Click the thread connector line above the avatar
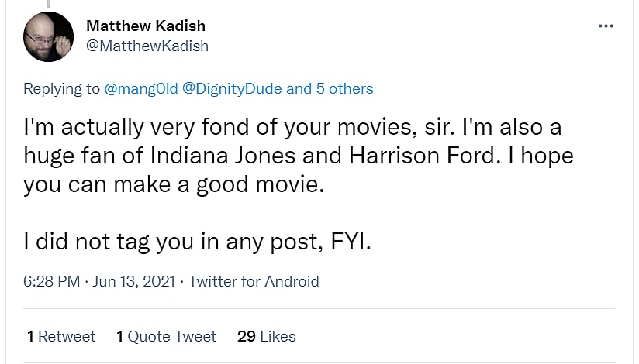This screenshot has height=364, width=639. point(49,3)
